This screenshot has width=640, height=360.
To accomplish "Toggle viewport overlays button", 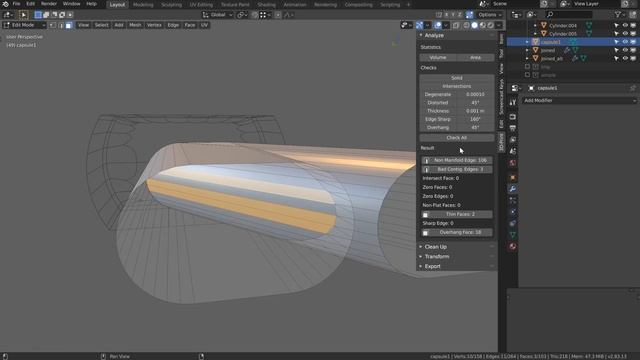I will [x=438, y=25].
